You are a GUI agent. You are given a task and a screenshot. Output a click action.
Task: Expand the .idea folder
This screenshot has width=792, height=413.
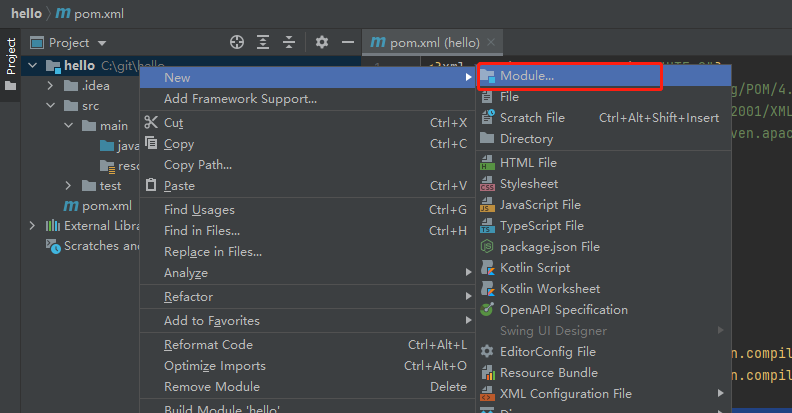point(50,85)
